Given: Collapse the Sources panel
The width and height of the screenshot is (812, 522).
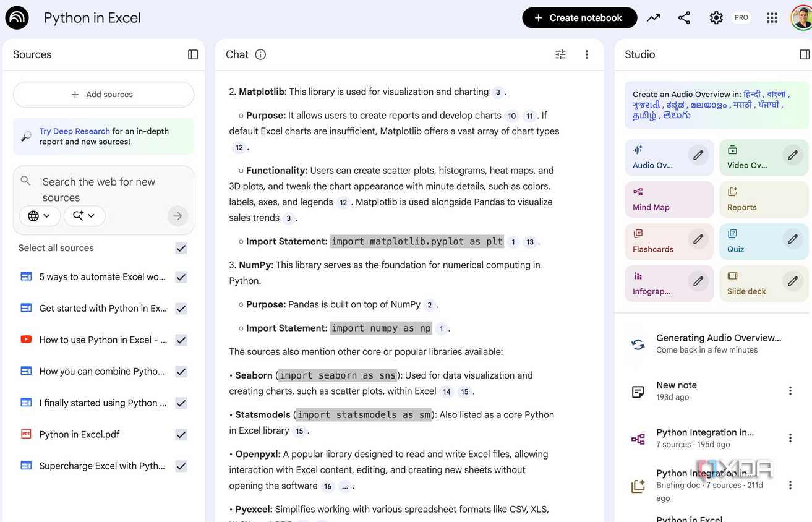Looking at the screenshot, I should point(193,54).
